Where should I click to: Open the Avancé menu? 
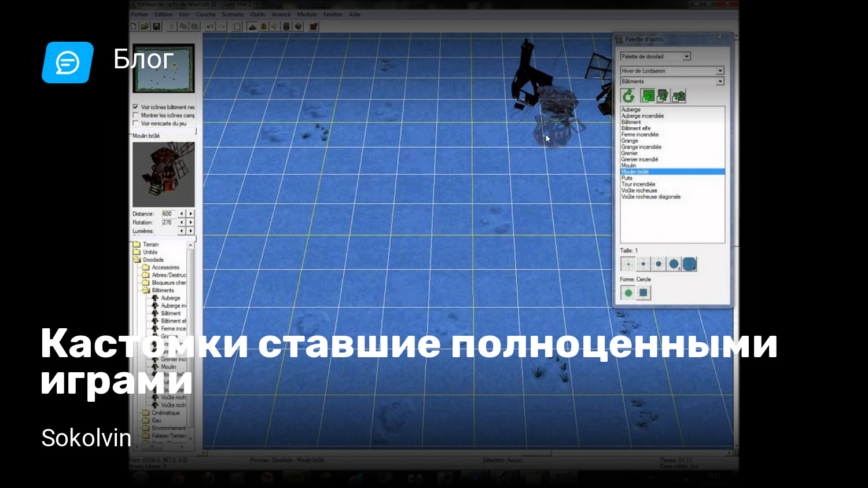click(281, 14)
